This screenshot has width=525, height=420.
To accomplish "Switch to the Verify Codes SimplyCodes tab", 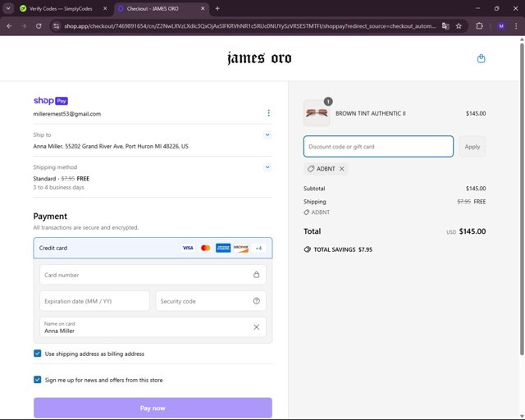I will coord(61,9).
